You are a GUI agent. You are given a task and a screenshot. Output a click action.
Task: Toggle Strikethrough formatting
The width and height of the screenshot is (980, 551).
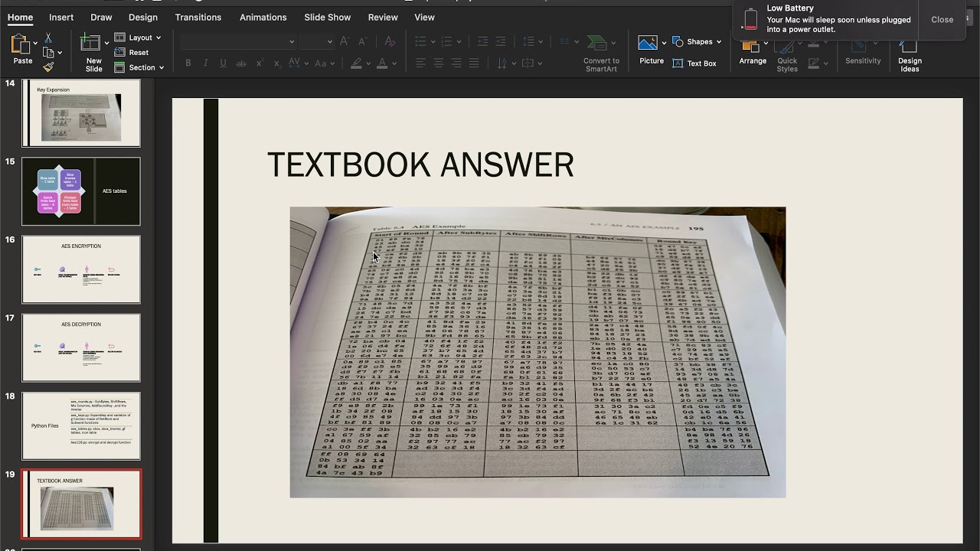tap(241, 64)
